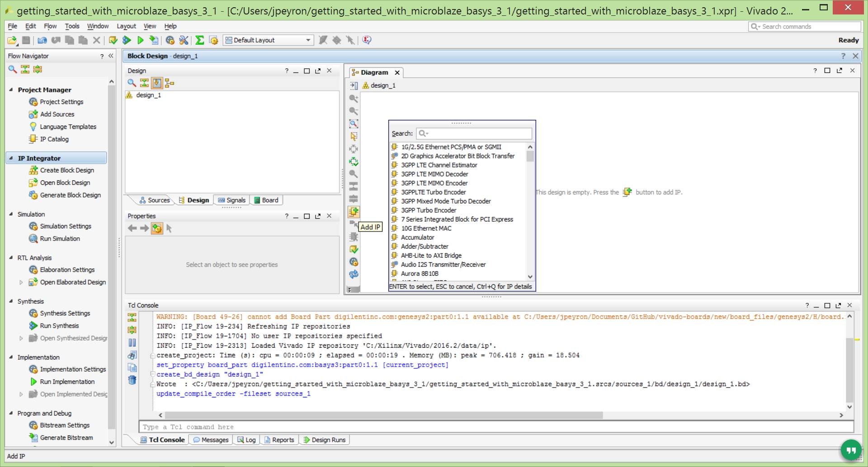
Task: Click the IP catalog Search field
Action: click(x=474, y=133)
